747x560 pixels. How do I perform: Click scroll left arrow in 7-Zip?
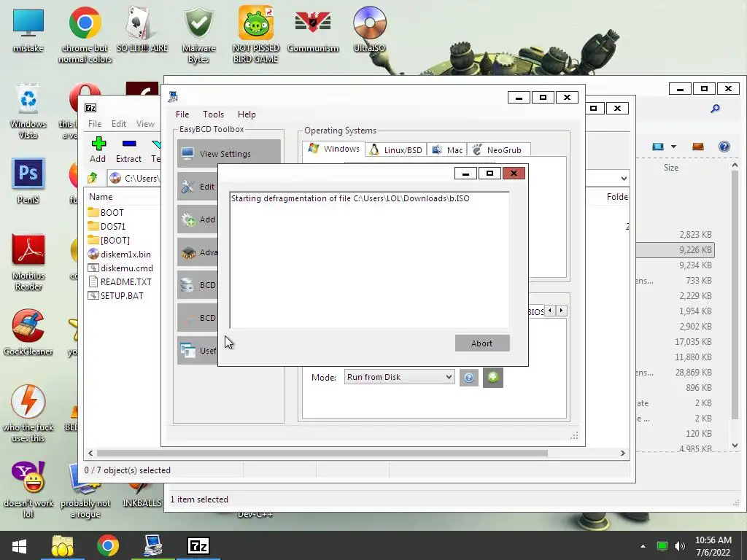[x=90, y=454]
